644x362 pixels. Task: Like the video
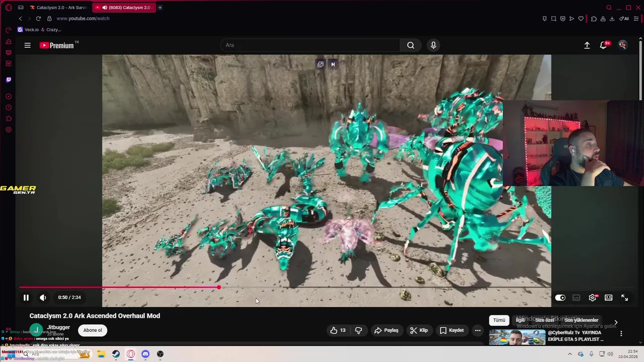[x=338, y=330]
